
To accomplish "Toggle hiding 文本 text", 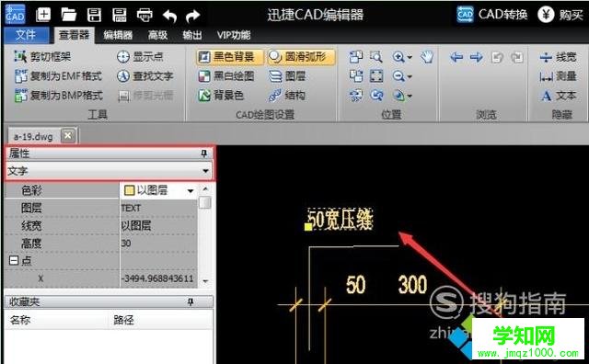I will (559, 96).
